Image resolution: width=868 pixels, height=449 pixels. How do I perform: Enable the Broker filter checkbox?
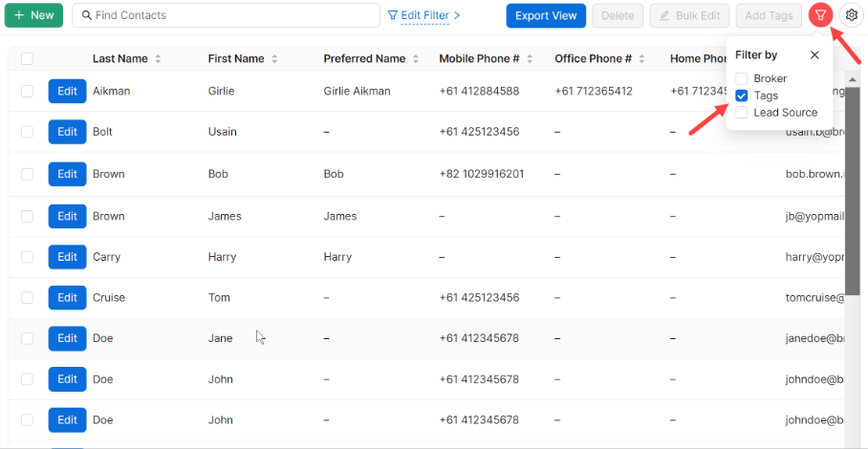pos(742,78)
